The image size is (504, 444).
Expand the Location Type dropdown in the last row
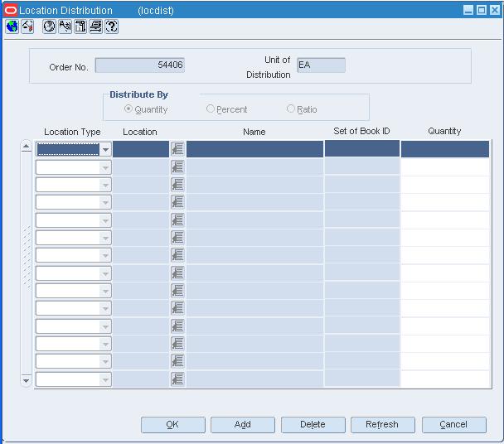[105, 379]
